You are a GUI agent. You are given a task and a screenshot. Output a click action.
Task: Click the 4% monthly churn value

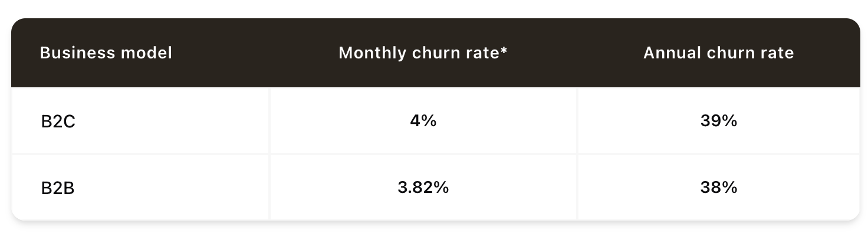pyautogui.click(x=423, y=121)
